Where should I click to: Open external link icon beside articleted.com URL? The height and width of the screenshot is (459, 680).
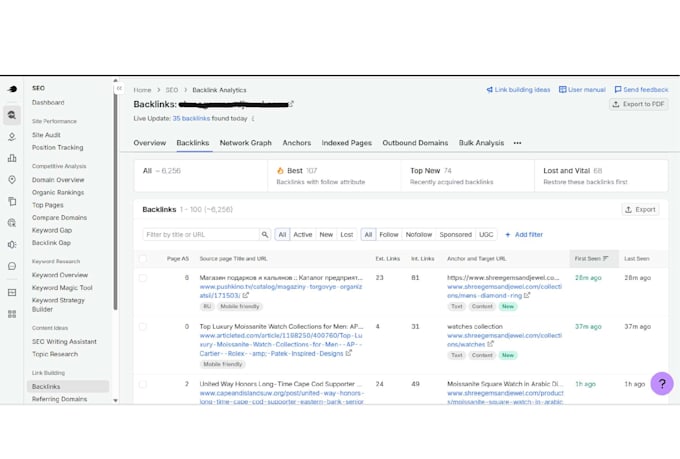click(348, 353)
